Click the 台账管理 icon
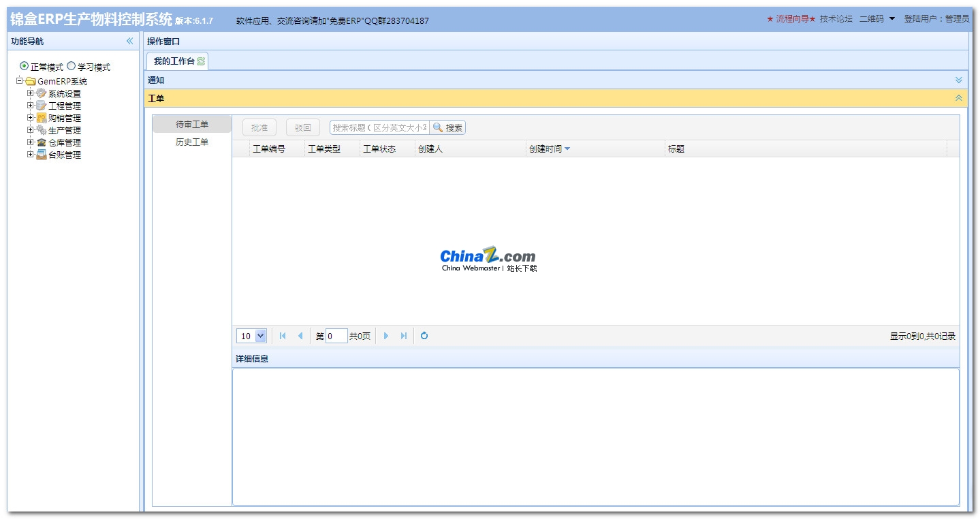 [x=42, y=155]
